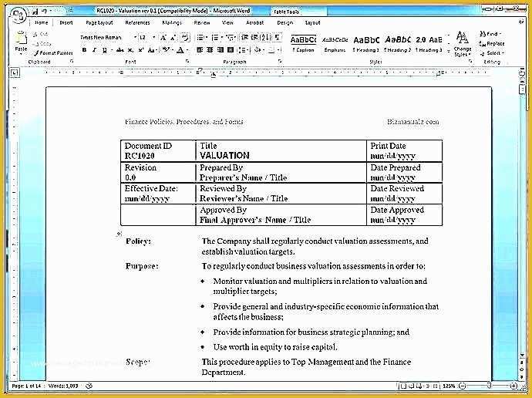Click Grow Font icon

[163, 37]
